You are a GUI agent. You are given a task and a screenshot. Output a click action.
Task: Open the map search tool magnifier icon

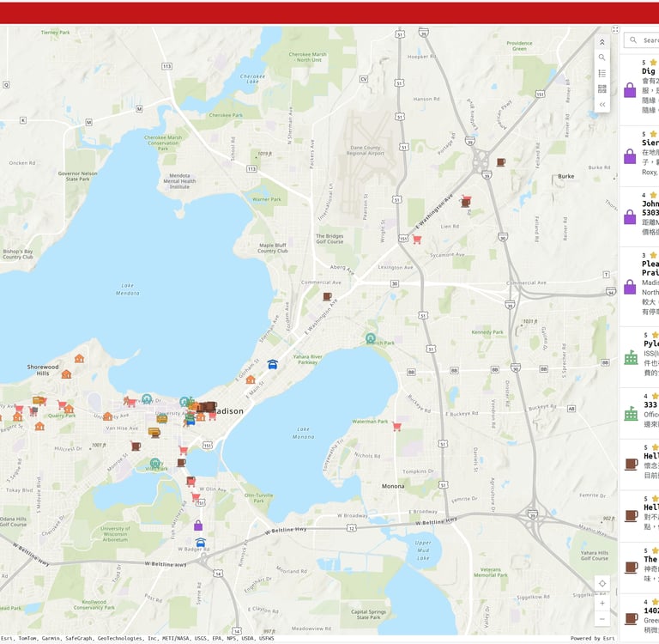pyautogui.click(x=602, y=58)
